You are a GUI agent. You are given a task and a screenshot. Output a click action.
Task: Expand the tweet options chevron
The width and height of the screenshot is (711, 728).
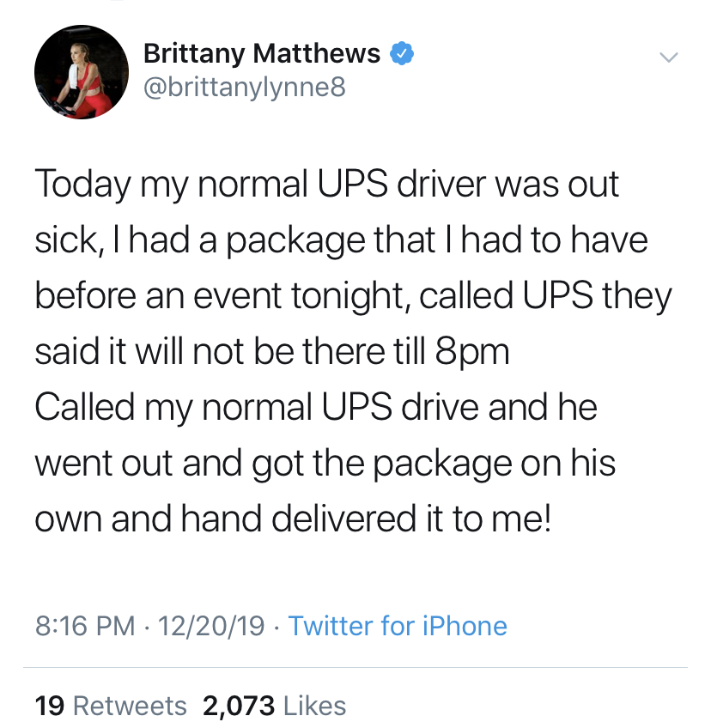tap(669, 58)
